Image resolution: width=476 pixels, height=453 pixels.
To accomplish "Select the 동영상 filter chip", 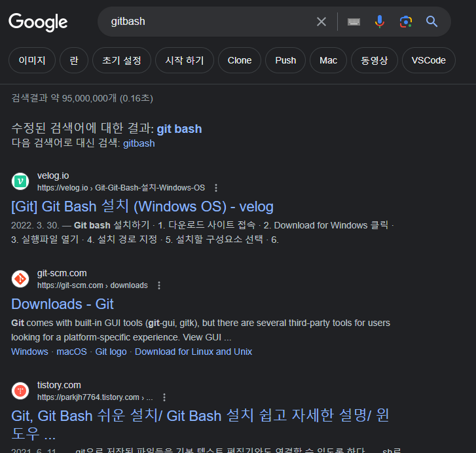I will (x=375, y=60).
